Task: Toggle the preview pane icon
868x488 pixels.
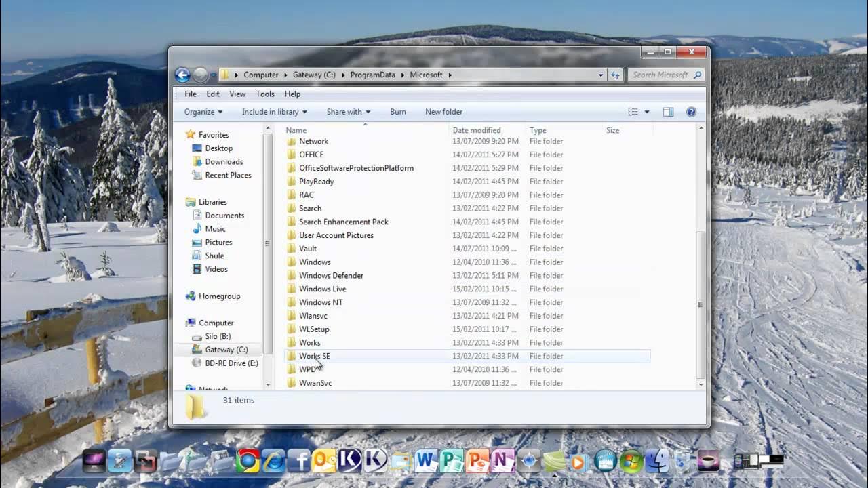Action: click(668, 112)
